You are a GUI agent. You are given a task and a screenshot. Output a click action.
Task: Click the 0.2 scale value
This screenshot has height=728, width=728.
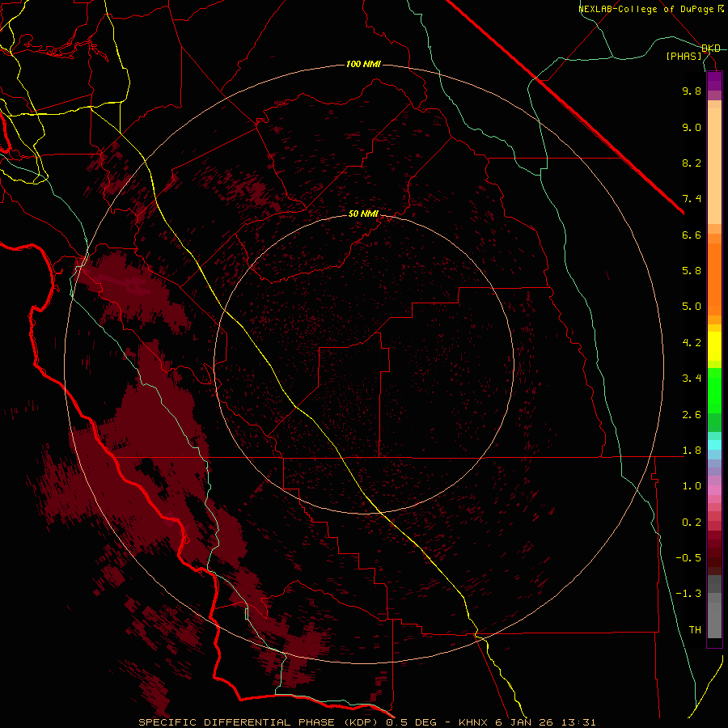point(692,523)
